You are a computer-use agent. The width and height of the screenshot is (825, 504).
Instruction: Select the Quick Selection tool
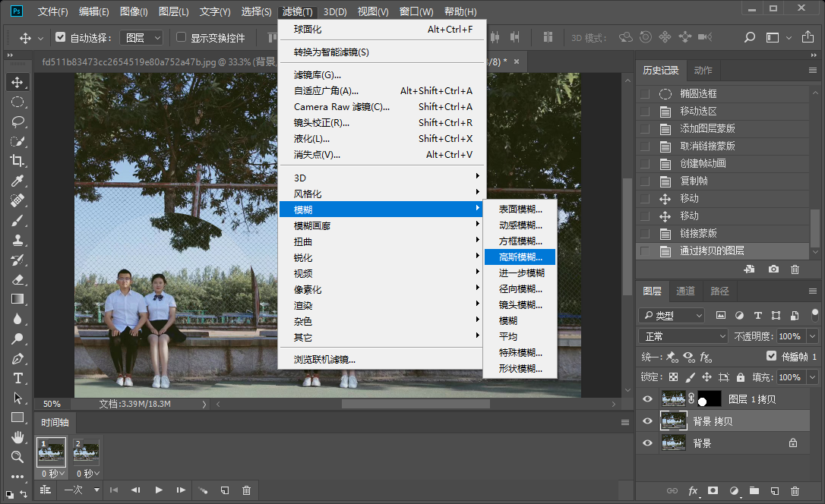tap(17, 141)
